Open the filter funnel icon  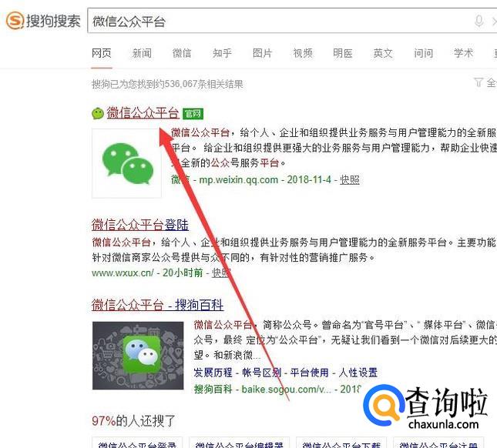[x=478, y=82]
